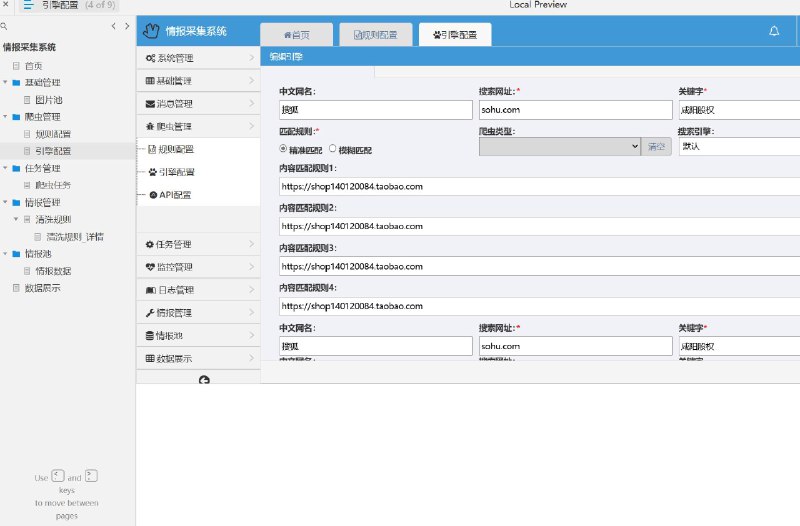Open the page list hamburger icon
The height and width of the screenshot is (526, 800).
[x=28, y=5]
